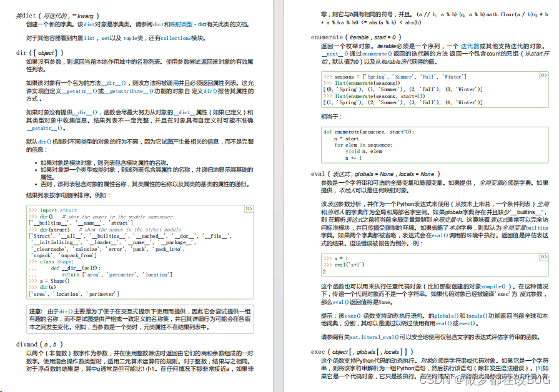This screenshot has height=392, width=559.
Task: Click the 'divmod (a, b)' function heading
Action: point(39,344)
